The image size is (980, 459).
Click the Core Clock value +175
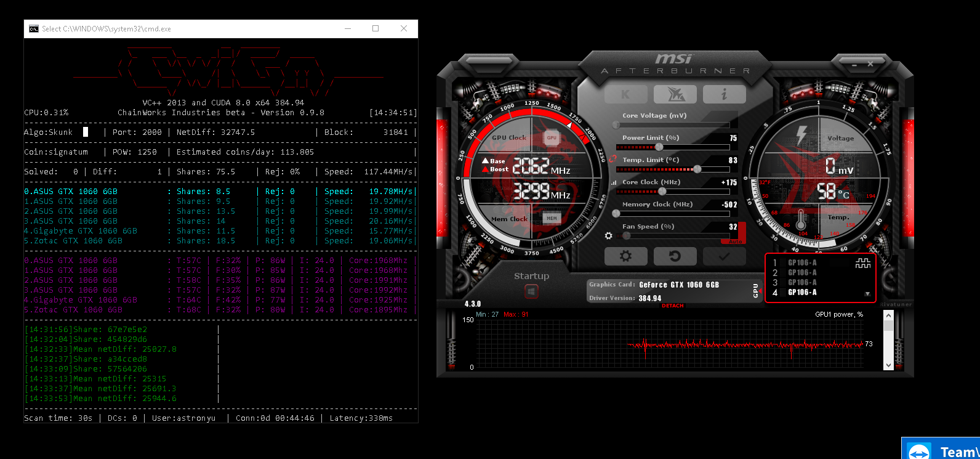[x=729, y=182]
